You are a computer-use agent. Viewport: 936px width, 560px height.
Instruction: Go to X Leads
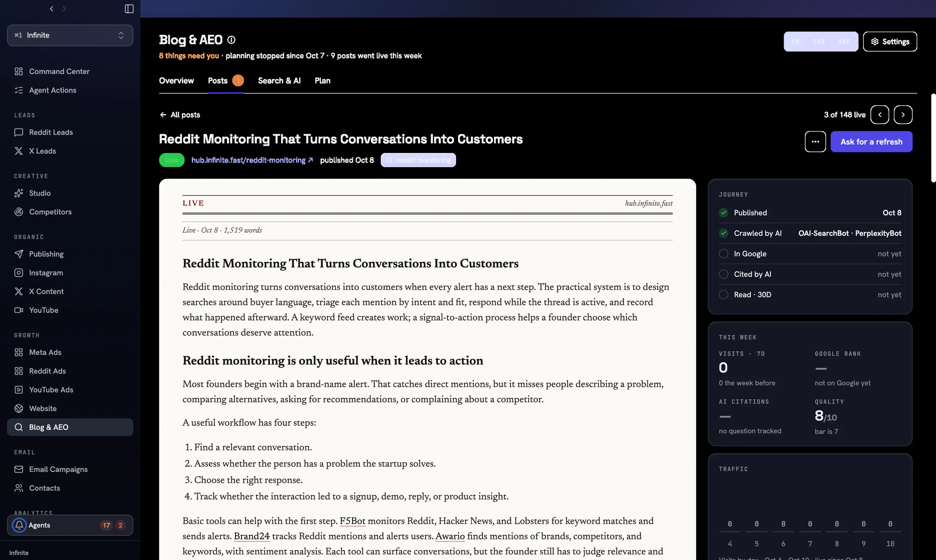pyautogui.click(x=70, y=151)
